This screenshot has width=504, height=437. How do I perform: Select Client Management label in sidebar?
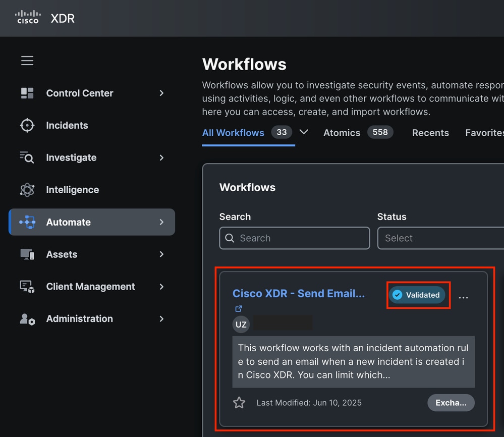click(91, 287)
